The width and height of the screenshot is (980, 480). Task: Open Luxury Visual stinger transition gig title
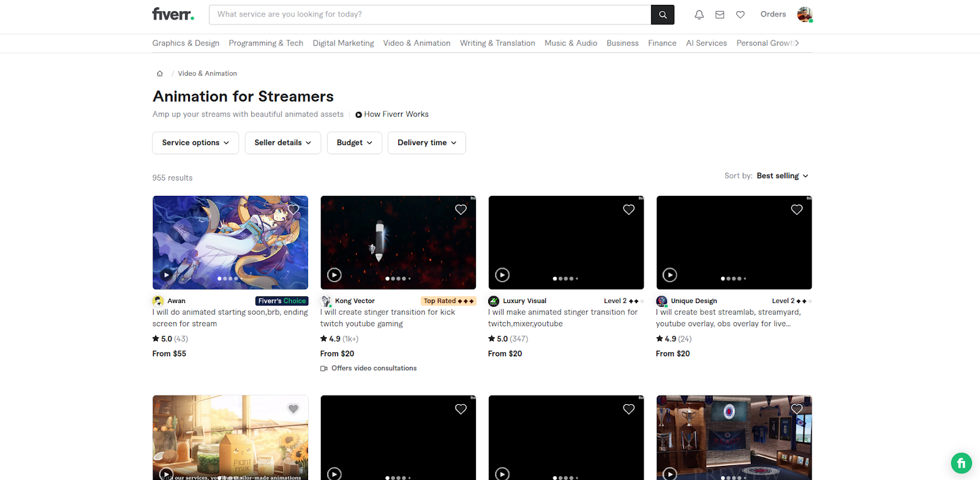(563, 318)
